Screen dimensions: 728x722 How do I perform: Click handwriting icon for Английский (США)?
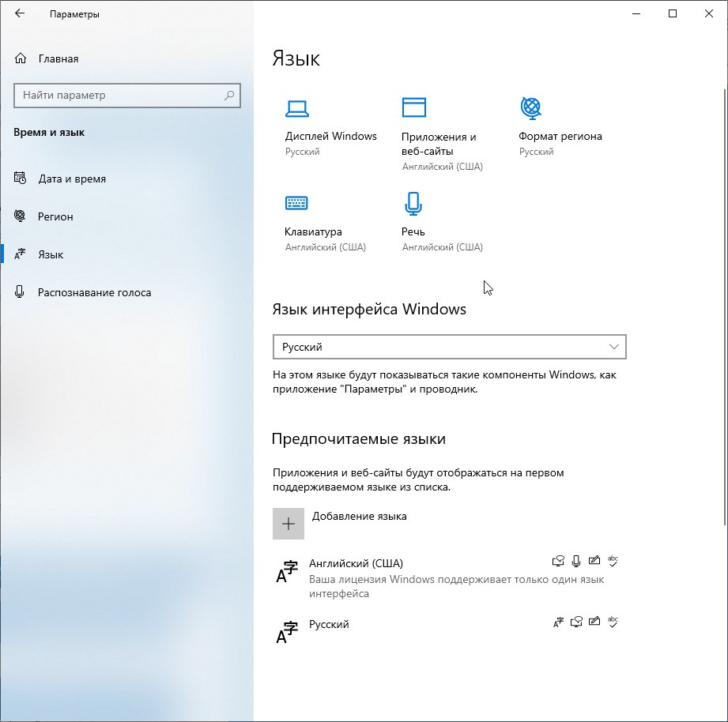594,561
